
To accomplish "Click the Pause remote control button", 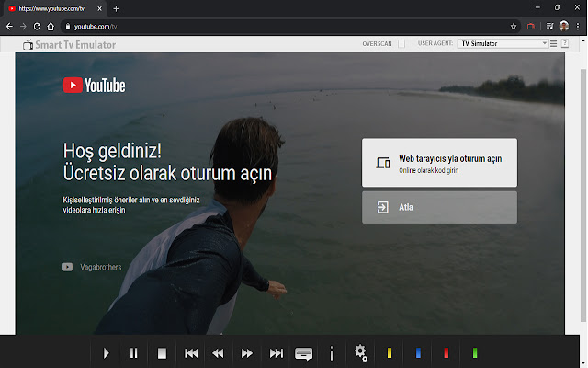I will pos(133,353).
